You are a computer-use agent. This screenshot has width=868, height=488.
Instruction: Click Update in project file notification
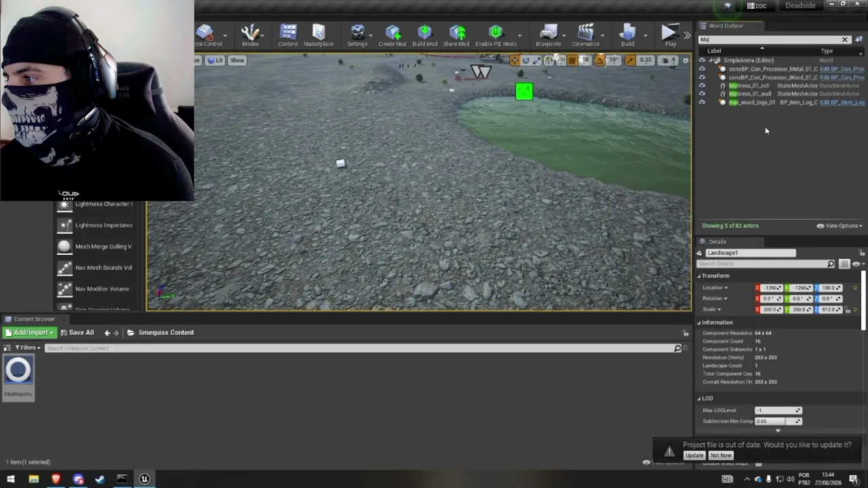694,455
